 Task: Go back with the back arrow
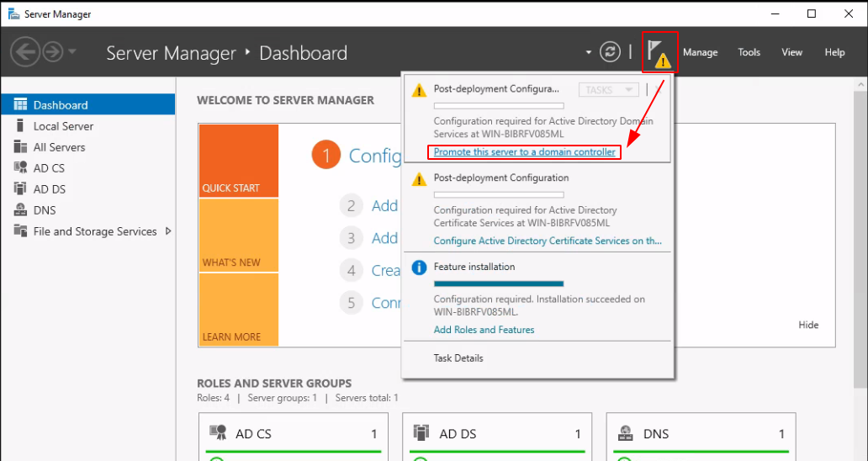(25, 52)
